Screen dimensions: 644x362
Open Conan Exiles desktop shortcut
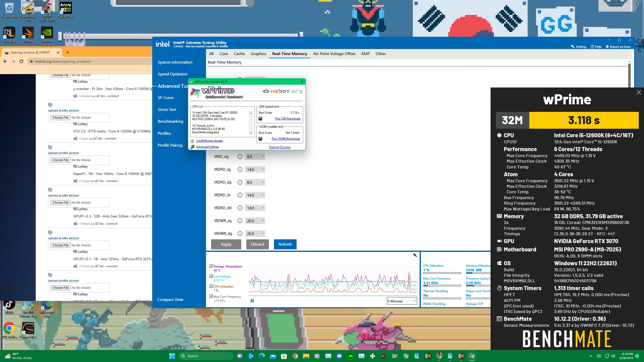pyautogui.click(x=28, y=330)
